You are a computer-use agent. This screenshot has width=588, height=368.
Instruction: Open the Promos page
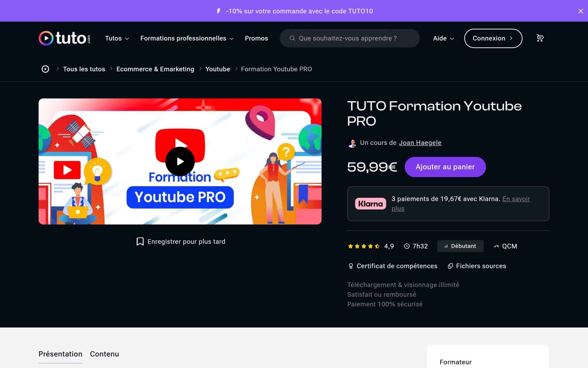click(256, 38)
